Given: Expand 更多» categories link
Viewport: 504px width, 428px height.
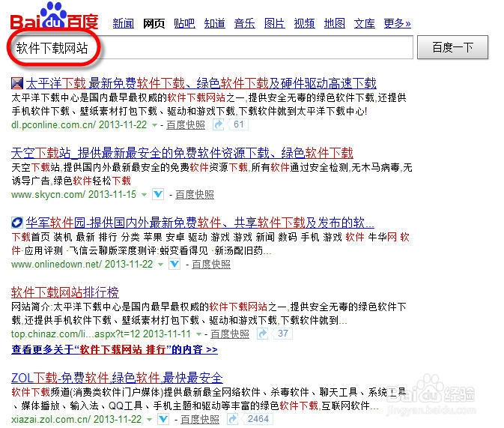Looking at the screenshot, I should point(397,23).
